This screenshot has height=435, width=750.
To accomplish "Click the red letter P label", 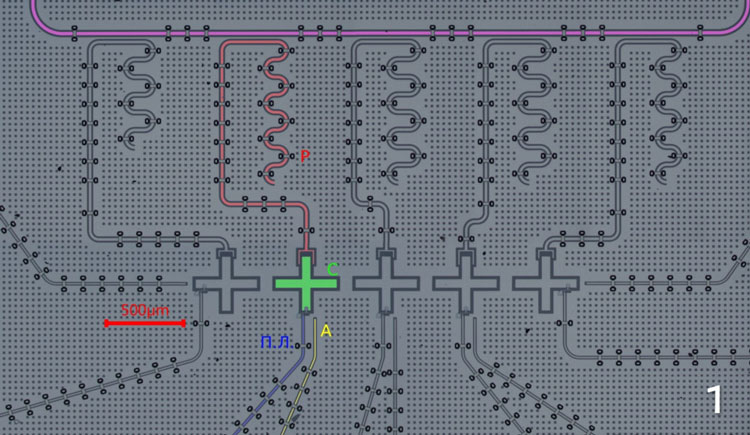I will (305, 157).
